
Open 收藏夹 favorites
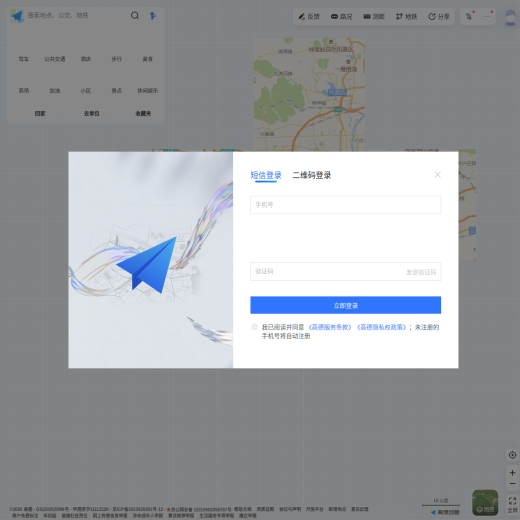(x=143, y=114)
